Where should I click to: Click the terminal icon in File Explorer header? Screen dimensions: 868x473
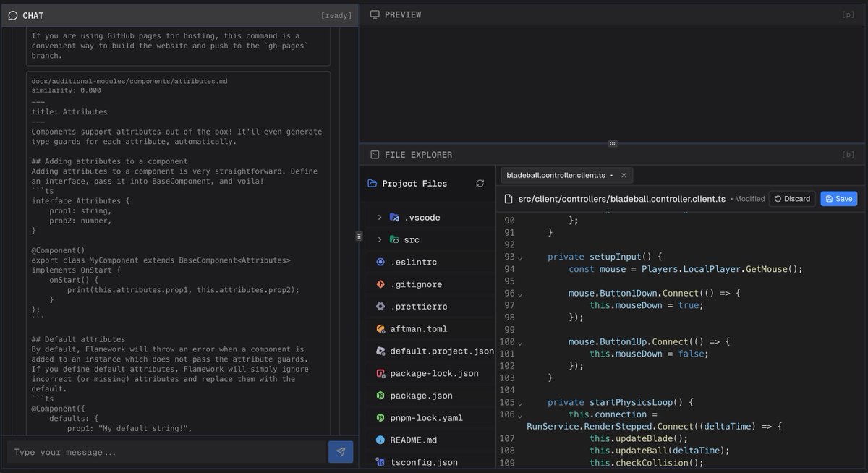(x=375, y=155)
